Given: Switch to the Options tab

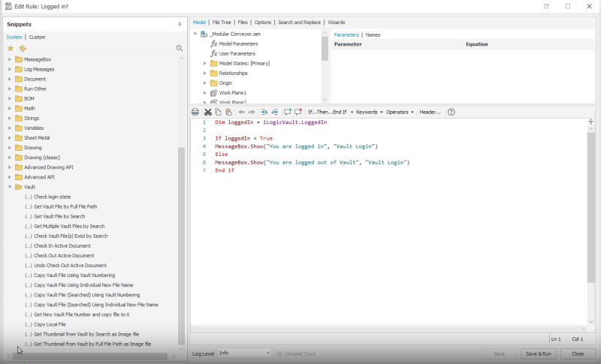Looking at the screenshot, I should pyautogui.click(x=263, y=23).
